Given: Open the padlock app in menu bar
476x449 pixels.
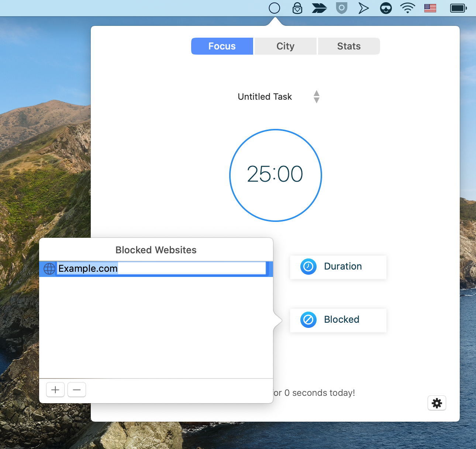Looking at the screenshot, I should (x=297, y=8).
